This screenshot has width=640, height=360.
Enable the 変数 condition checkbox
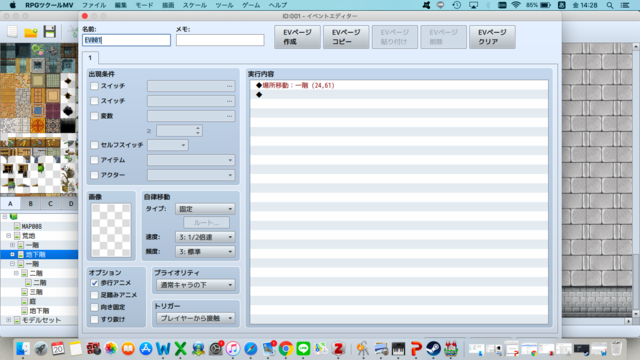tap(94, 116)
